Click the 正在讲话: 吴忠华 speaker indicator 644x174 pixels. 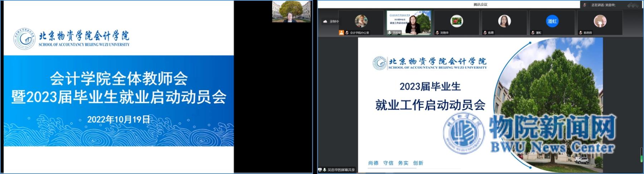603,5
